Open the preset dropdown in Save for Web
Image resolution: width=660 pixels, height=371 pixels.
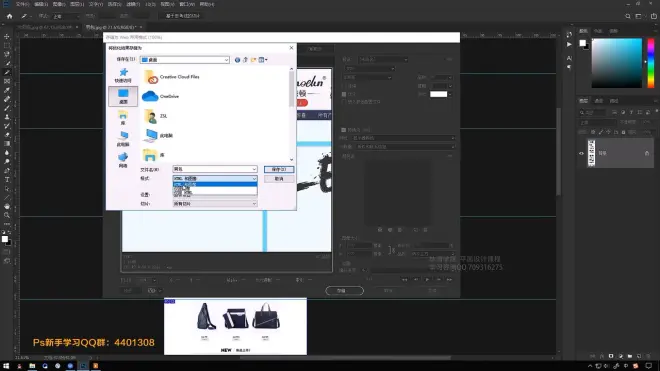(383, 60)
